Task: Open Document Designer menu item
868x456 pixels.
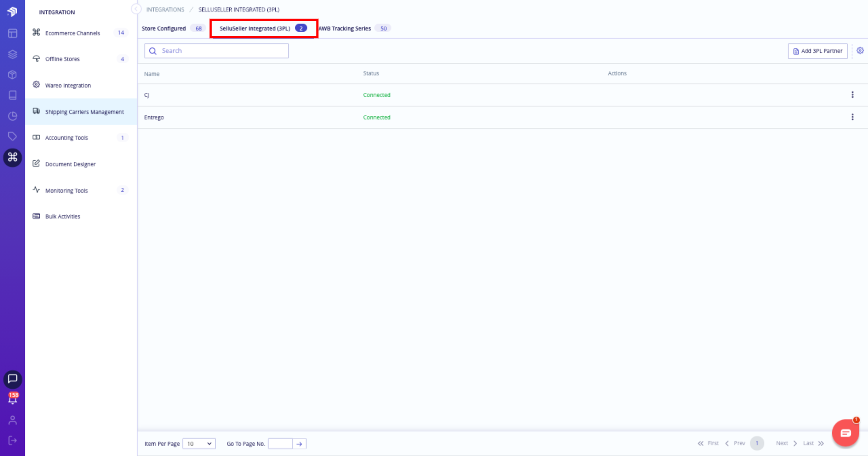Action: [x=81, y=164]
